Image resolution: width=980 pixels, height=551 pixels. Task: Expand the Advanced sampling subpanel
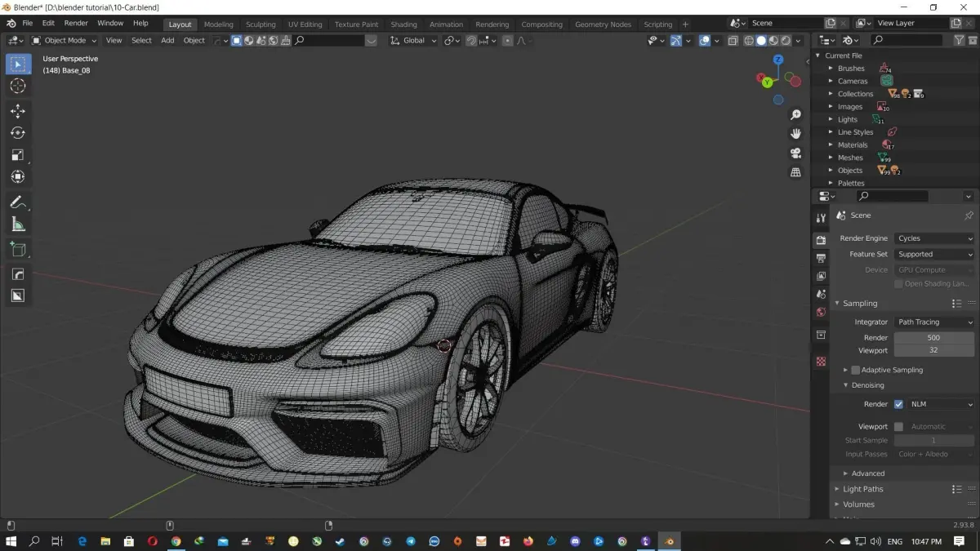(867, 473)
